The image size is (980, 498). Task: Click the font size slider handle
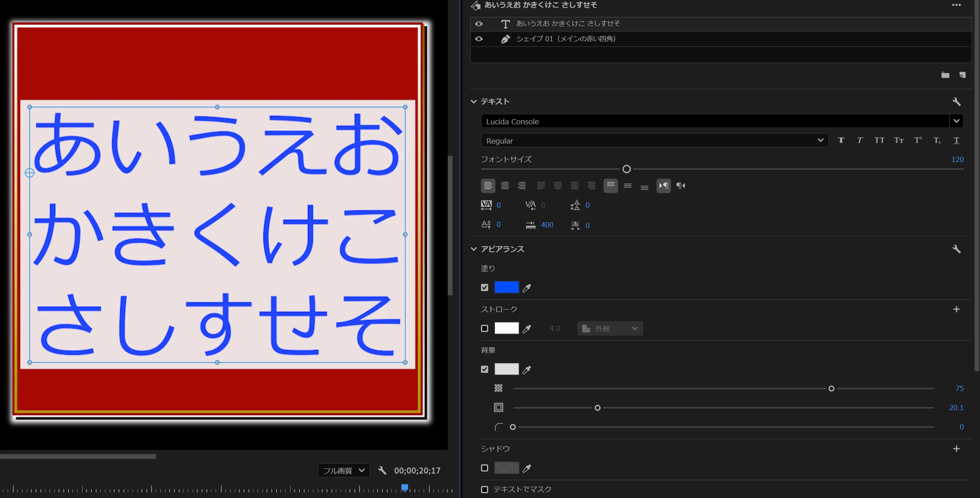click(x=626, y=169)
